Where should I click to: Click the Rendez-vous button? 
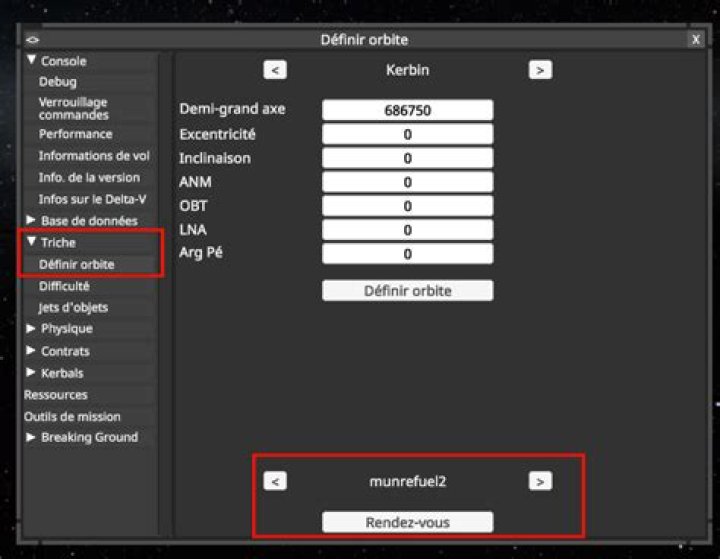coord(408,522)
